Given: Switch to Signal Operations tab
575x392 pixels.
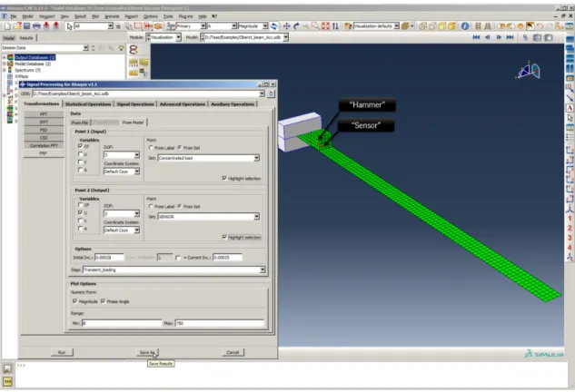Looking at the screenshot, I should [135, 104].
